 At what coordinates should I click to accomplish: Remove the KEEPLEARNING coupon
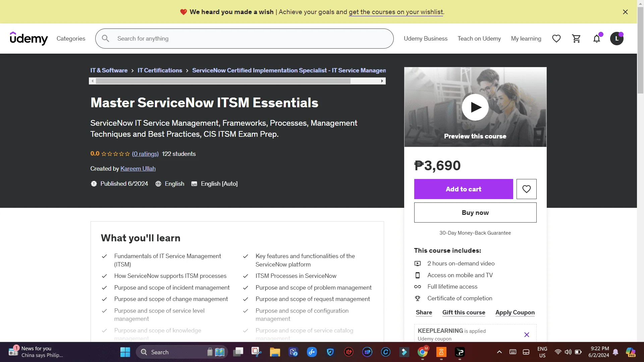point(527,335)
